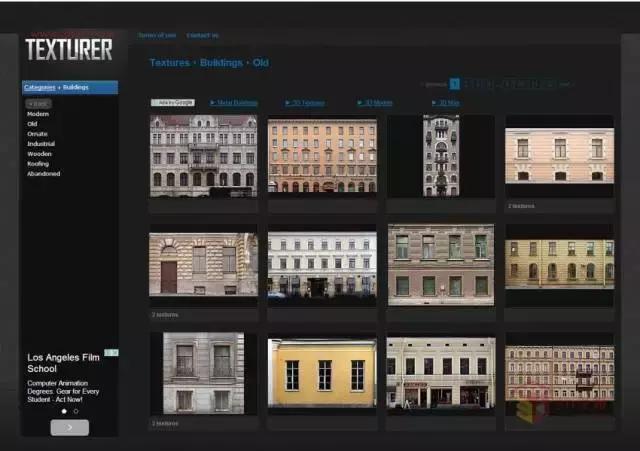Open the grey two-window stone facade thumbnail
The height and width of the screenshot is (451, 640).
203,373
